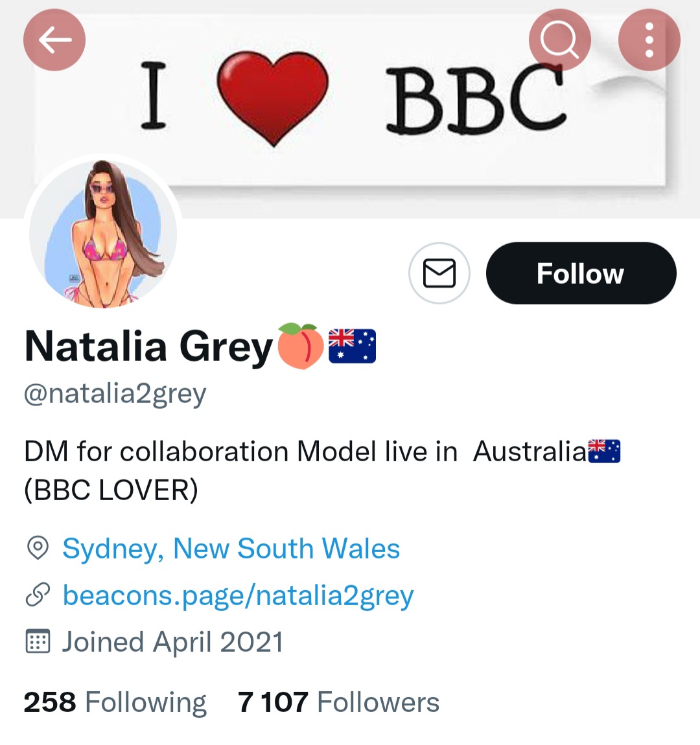Image resolution: width=700 pixels, height=745 pixels.
Task: Open the circular profile avatar
Action: click(x=103, y=233)
